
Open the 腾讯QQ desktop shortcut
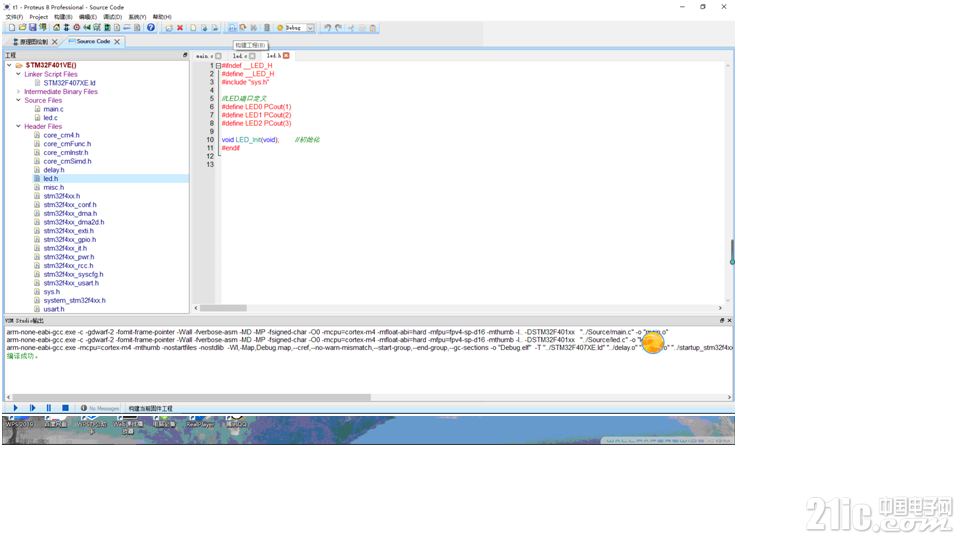coord(236,422)
